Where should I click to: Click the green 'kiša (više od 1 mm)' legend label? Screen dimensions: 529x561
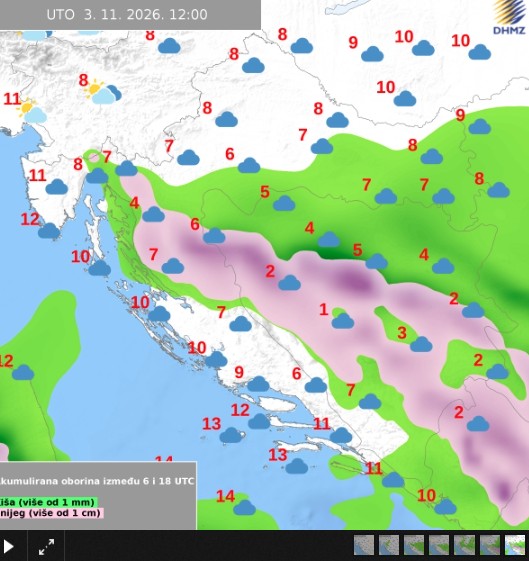point(47,502)
